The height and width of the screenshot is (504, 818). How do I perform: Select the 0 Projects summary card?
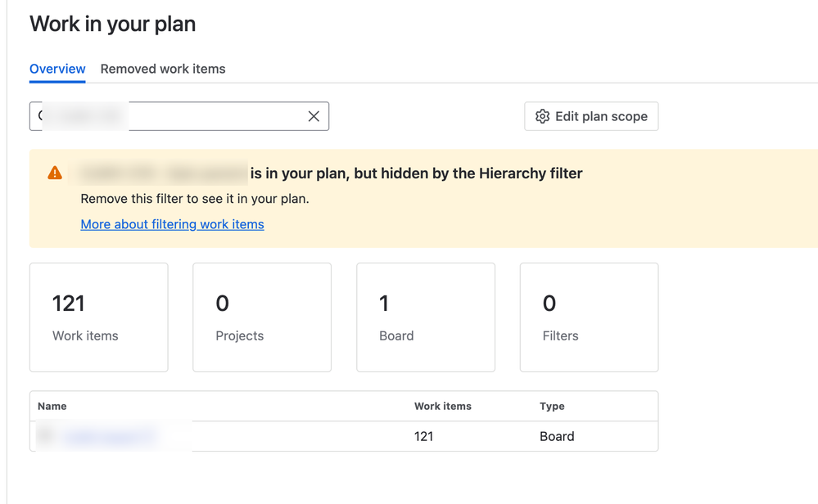[262, 317]
